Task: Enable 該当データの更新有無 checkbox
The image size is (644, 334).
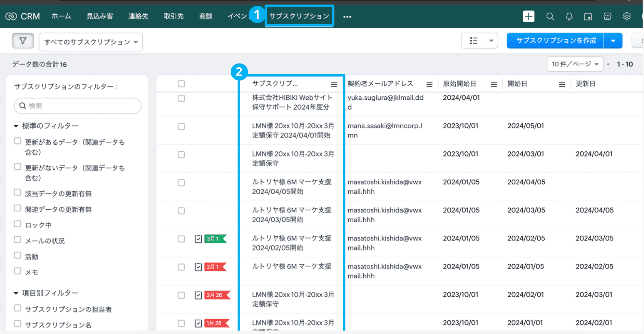Action: pos(17,192)
